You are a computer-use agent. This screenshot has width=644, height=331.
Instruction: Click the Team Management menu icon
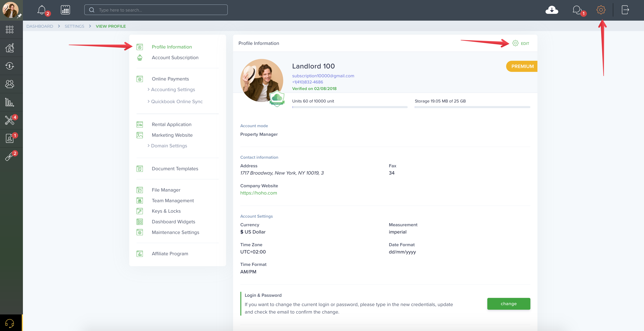click(140, 200)
